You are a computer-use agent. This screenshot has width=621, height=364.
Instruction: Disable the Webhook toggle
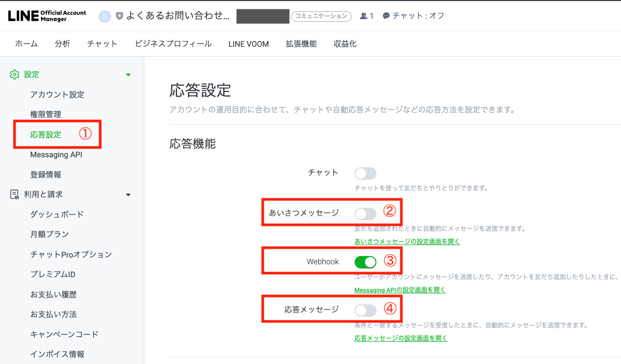click(x=365, y=262)
